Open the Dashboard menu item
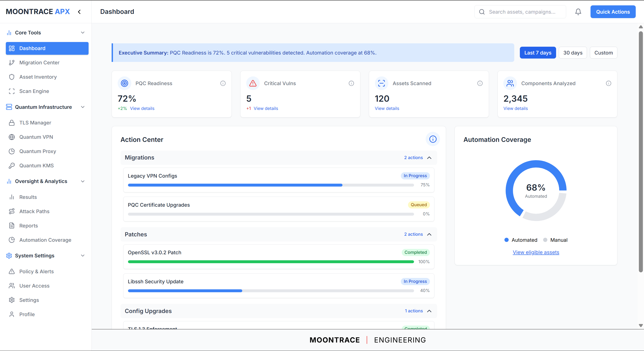This screenshot has height=351, width=644. [x=47, y=48]
